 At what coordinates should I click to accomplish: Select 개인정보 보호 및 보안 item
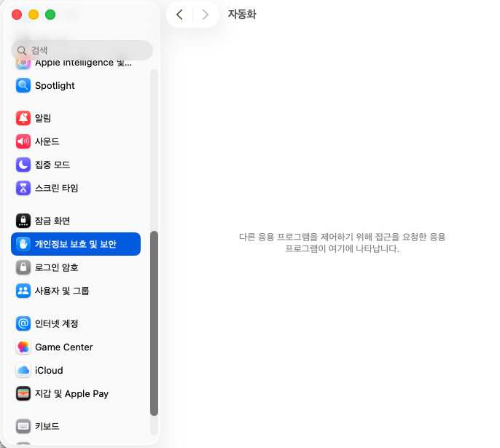coord(76,244)
